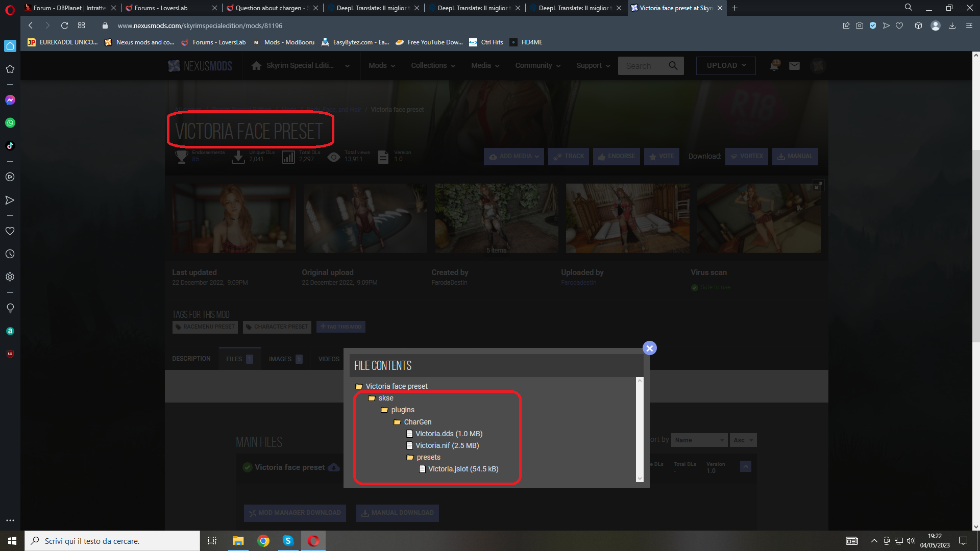This screenshot has height=551, width=980.
Task: Switch to the Files tab
Action: 239,359
